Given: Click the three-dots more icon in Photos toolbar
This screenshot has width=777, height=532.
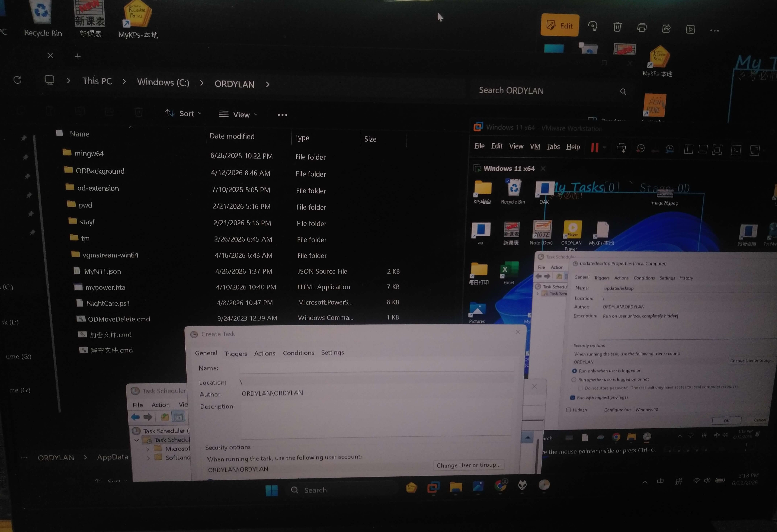Looking at the screenshot, I should tap(714, 30).
